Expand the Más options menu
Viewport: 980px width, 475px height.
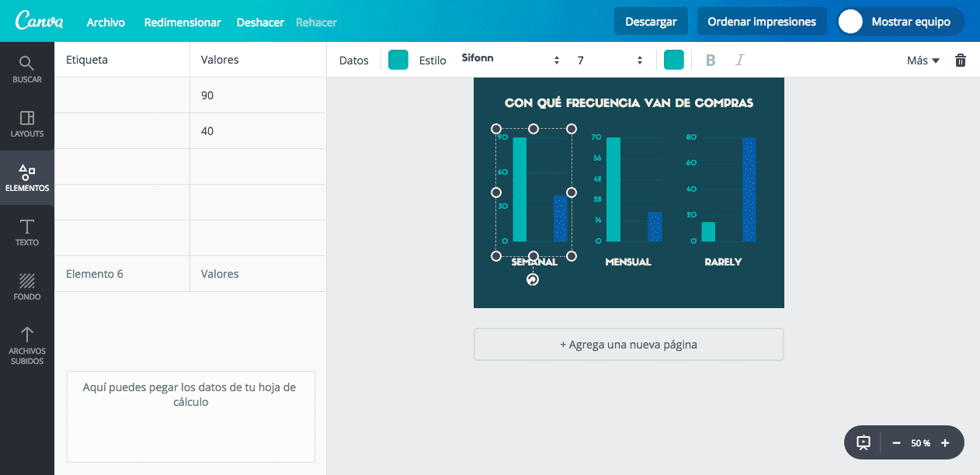(x=923, y=60)
